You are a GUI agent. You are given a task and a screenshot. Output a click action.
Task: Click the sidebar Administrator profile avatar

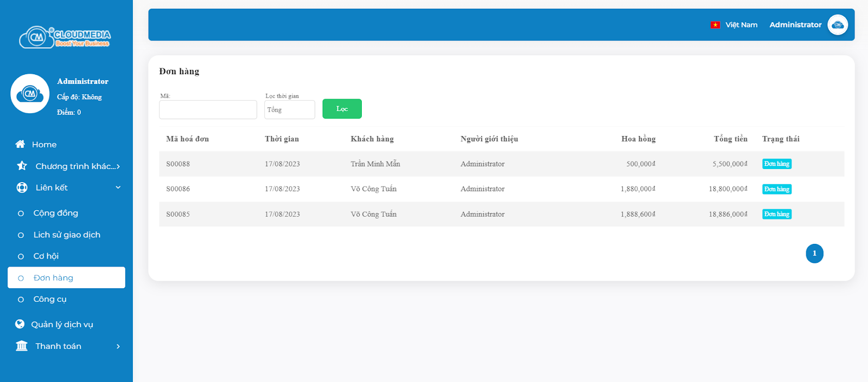point(30,94)
